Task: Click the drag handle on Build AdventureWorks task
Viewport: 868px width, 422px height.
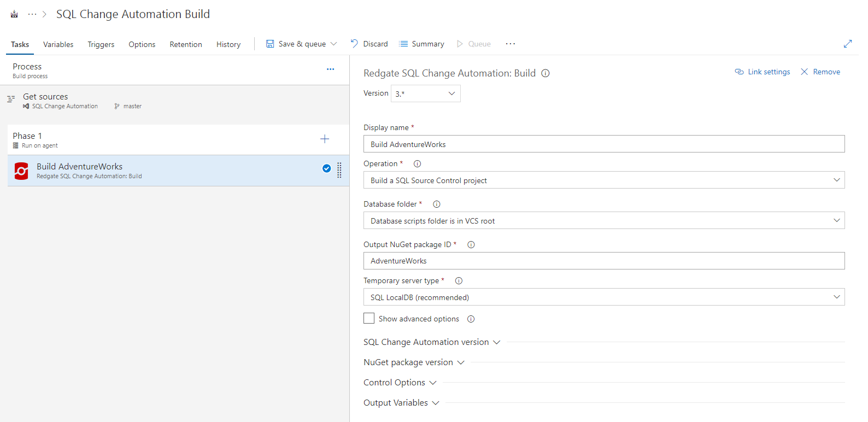Action: coord(339,170)
